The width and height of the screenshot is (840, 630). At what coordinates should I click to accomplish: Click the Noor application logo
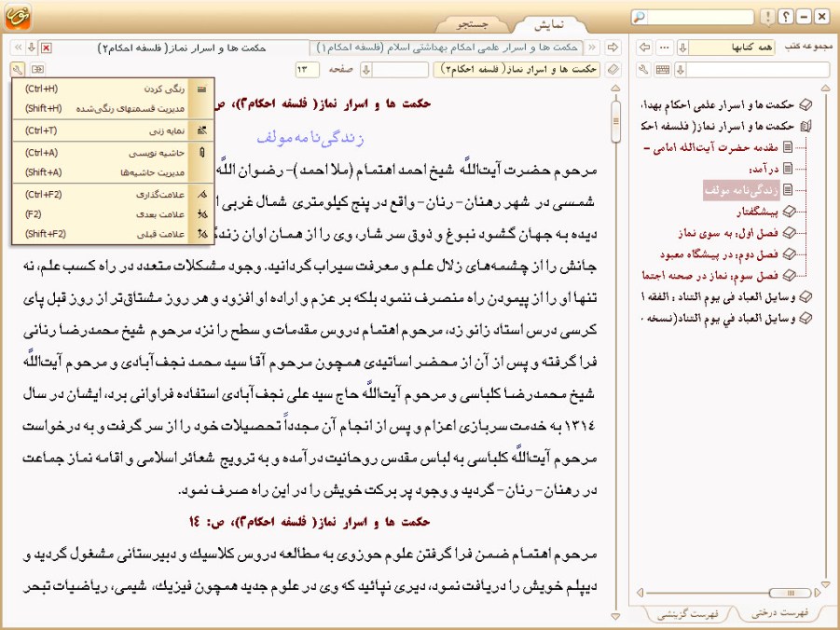click(x=18, y=17)
